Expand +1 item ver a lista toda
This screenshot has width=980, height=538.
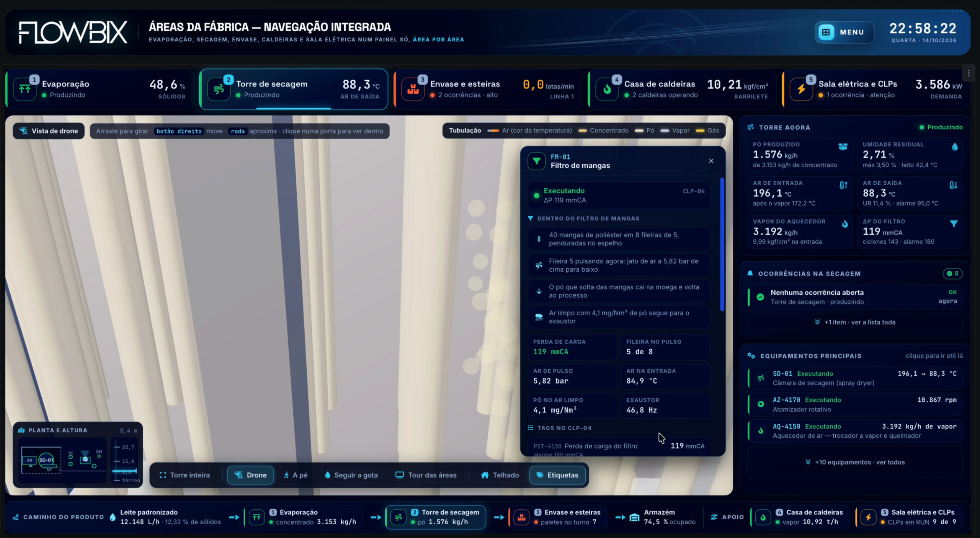(855, 322)
